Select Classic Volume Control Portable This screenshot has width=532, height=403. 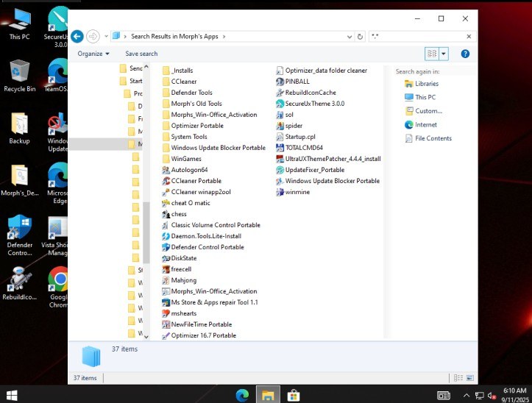pos(211,225)
